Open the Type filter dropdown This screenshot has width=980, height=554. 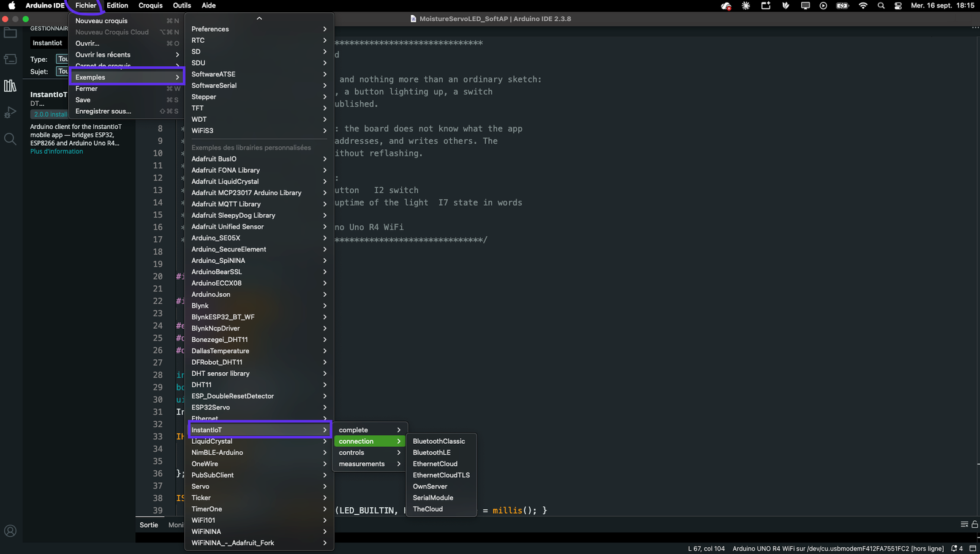(62, 59)
